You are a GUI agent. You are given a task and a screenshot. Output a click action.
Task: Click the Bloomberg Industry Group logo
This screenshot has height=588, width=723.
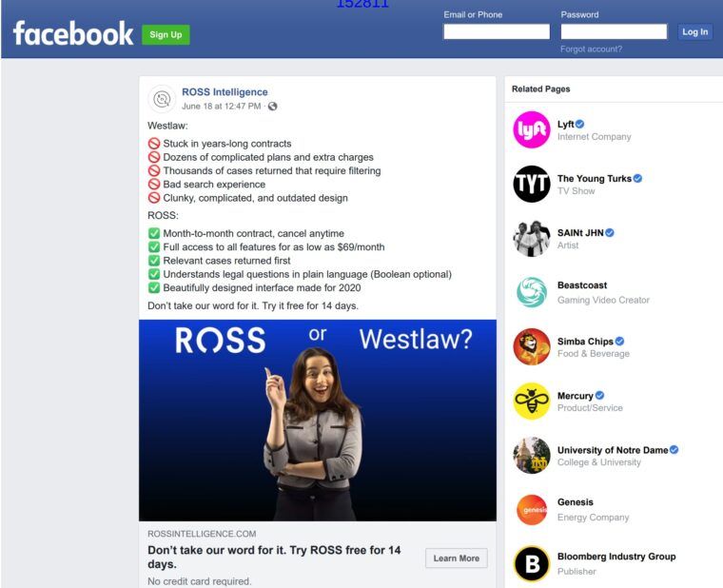point(532,563)
